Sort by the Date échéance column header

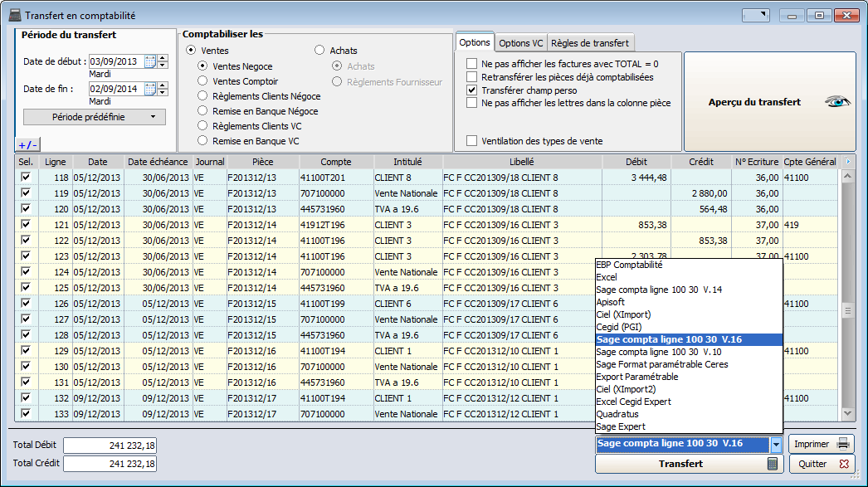coord(158,162)
